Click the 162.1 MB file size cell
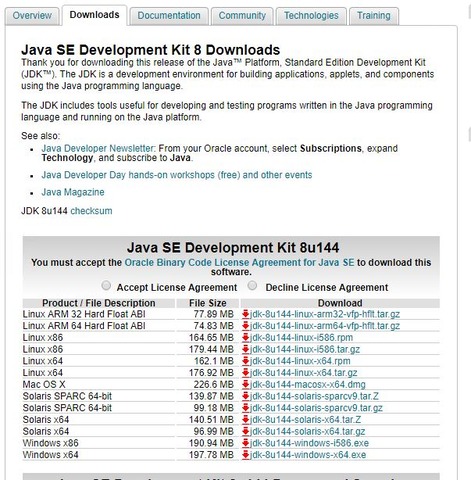 214,361
